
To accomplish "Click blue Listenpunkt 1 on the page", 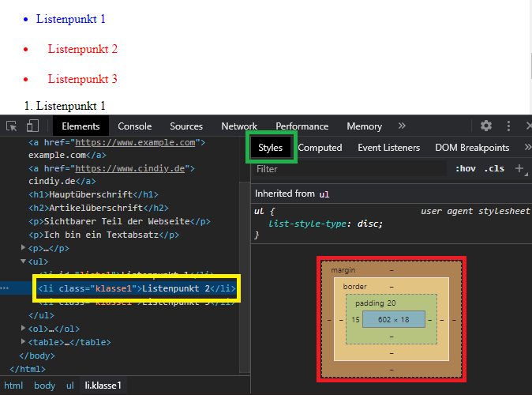I will 70,19.
